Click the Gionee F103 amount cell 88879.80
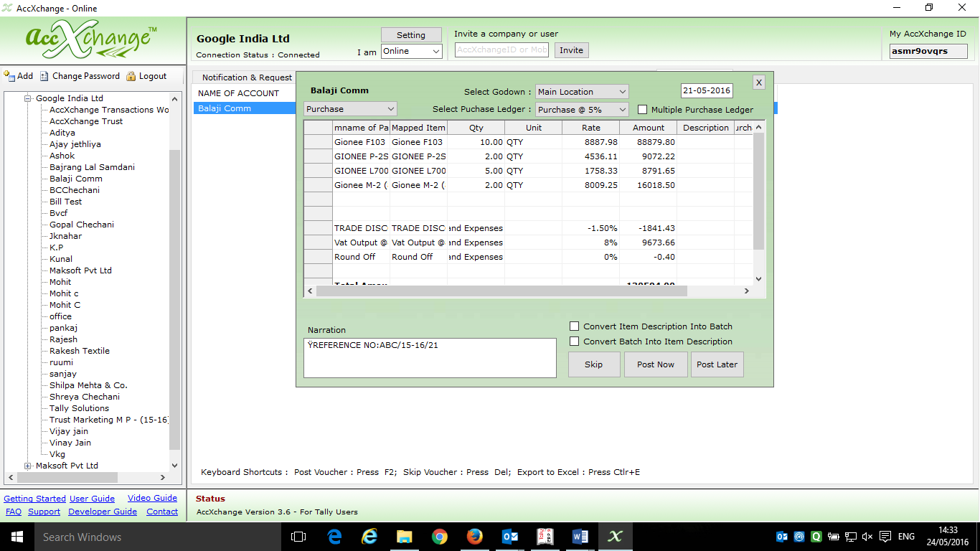Viewport: 980px width, 551px height. pos(649,142)
